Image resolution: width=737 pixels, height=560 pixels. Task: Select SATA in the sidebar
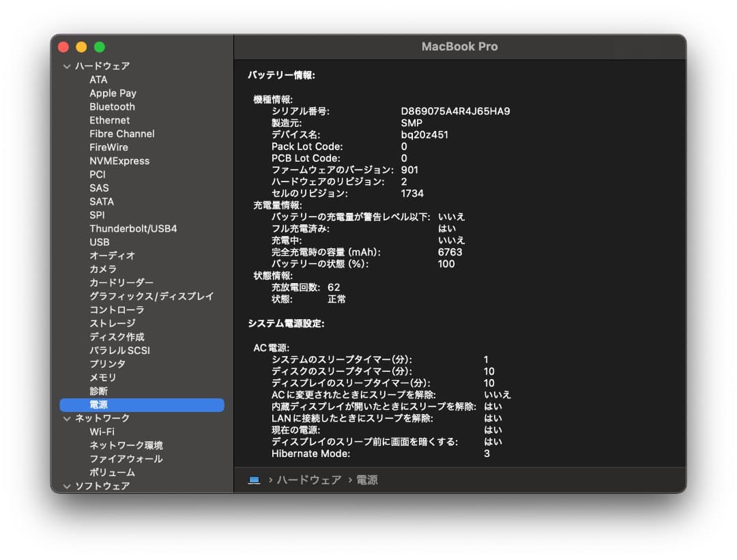click(102, 201)
